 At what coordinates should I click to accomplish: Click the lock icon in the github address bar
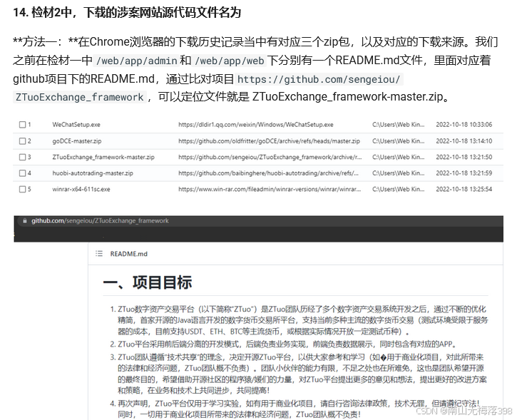[25, 220]
